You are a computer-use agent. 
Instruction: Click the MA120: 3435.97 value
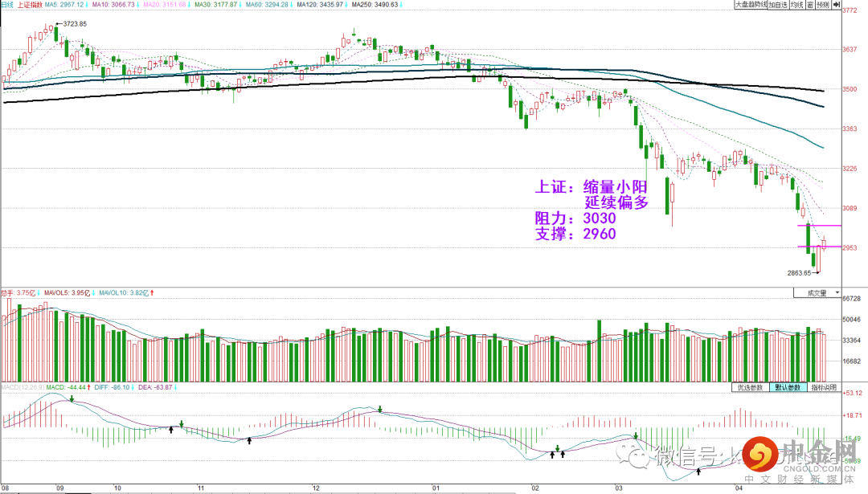pos(320,5)
